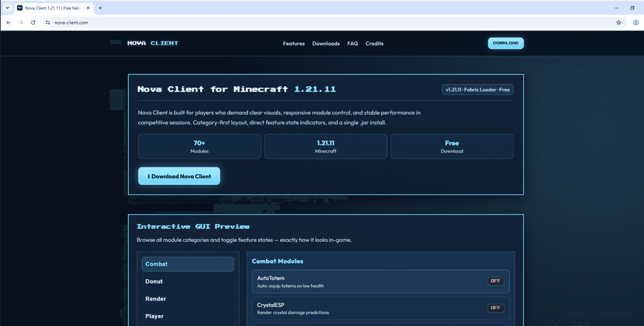The height and width of the screenshot is (326, 644).
Task: Open the Features nav link
Action: pyautogui.click(x=294, y=44)
